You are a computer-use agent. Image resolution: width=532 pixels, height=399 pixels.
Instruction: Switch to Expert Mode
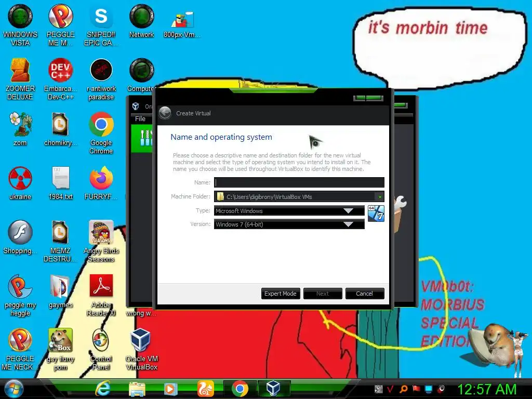pyautogui.click(x=280, y=294)
